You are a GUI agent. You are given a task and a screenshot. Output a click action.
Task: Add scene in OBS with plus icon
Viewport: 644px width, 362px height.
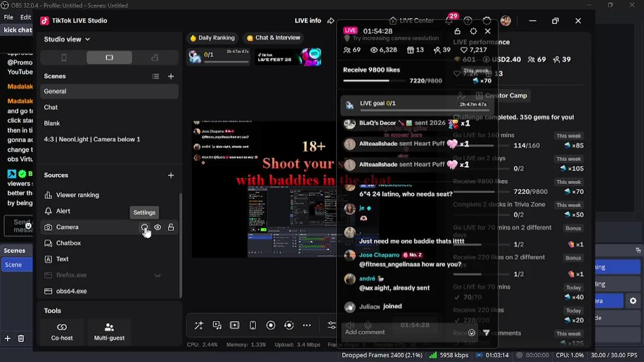coord(7,339)
